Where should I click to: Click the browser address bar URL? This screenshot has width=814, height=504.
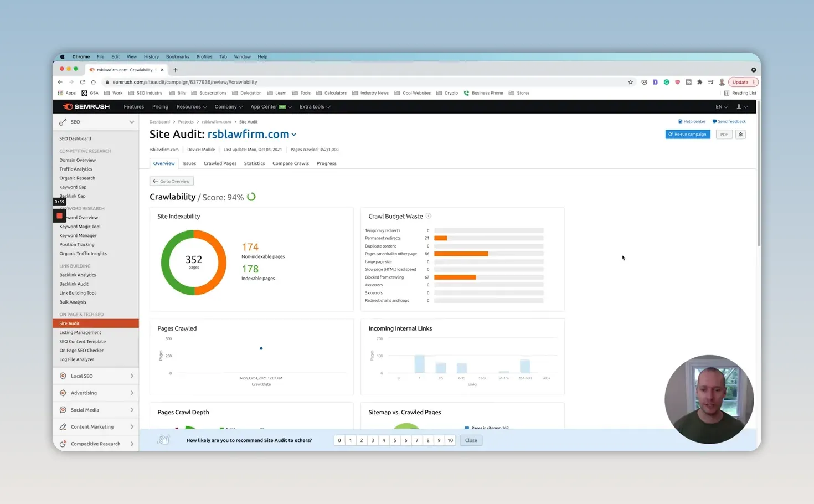point(185,82)
